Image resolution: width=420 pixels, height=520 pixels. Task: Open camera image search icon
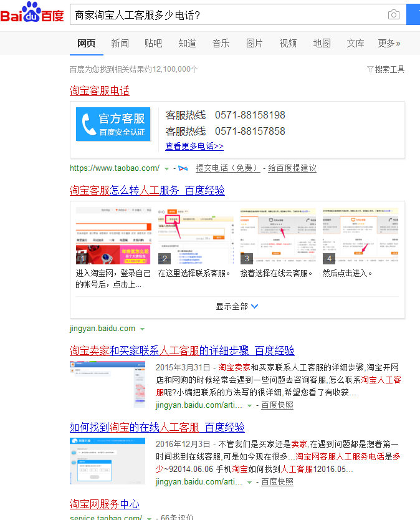[x=393, y=14]
